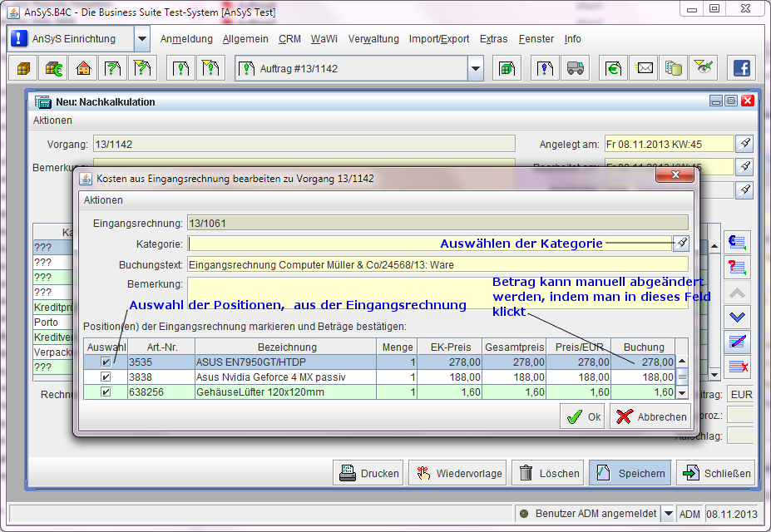Confirm the dialog with Ok button

(x=584, y=417)
